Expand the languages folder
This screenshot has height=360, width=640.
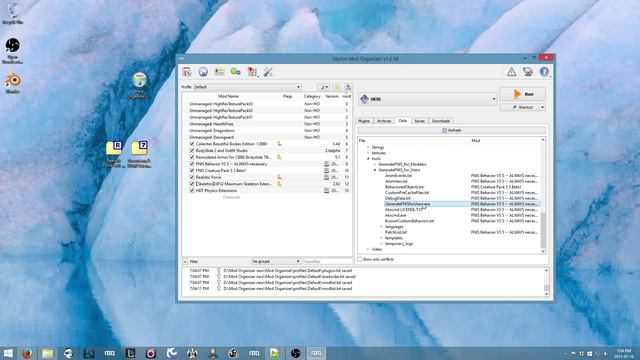coord(381,227)
